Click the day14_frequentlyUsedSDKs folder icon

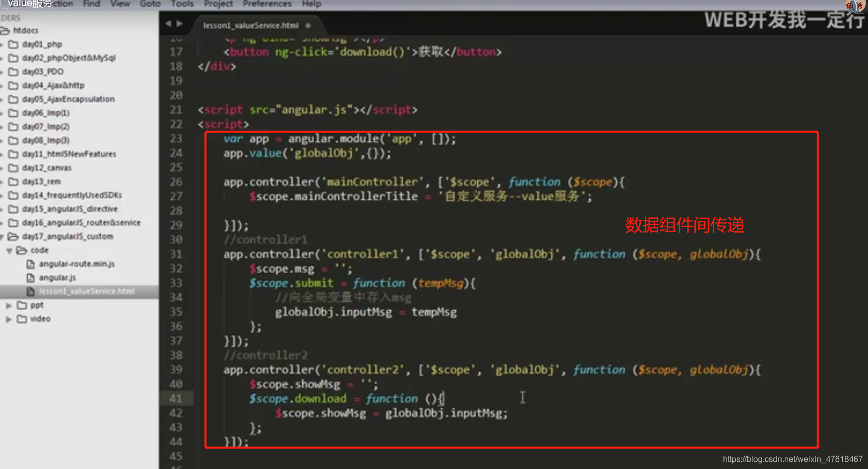point(14,195)
